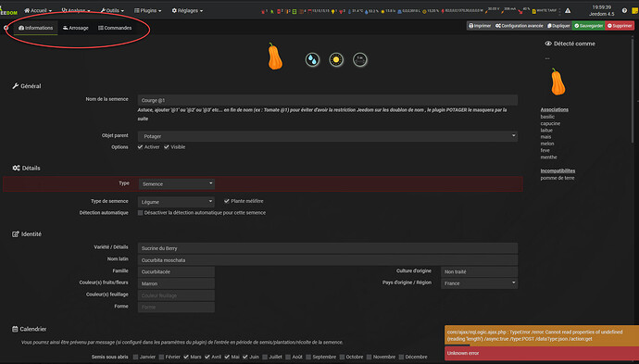The width and height of the screenshot is (639, 364).
Task: Click the warning triangle icon in header
Action: pos(568,10)
